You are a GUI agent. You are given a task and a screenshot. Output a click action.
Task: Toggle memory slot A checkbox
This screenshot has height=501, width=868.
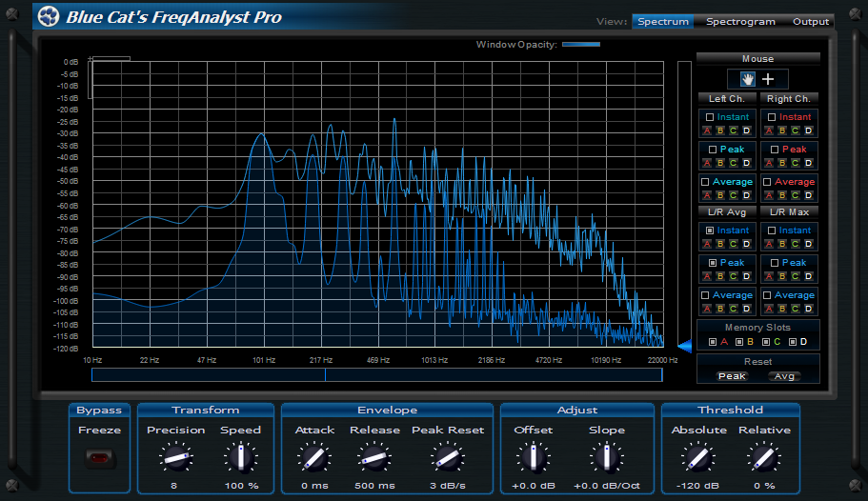pos(712,342)
